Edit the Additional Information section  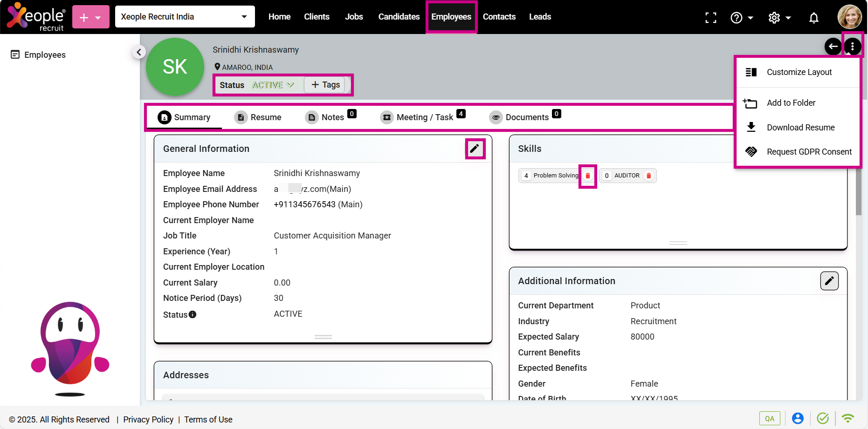tap(829, 281)
